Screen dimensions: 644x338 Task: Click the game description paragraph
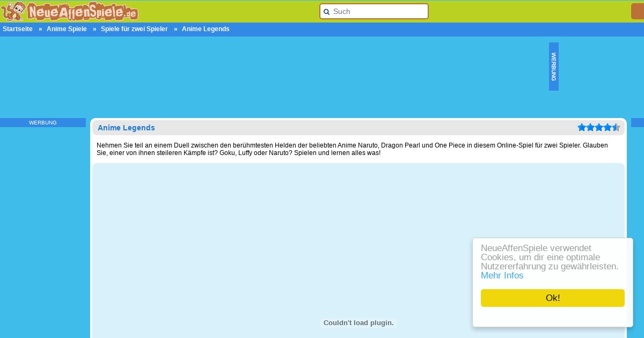[352, 149]
